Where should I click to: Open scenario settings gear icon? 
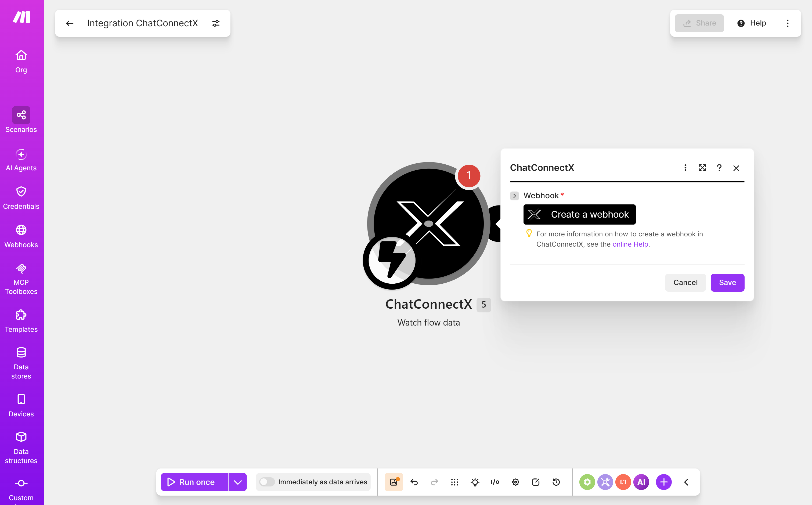click(515, 482)
